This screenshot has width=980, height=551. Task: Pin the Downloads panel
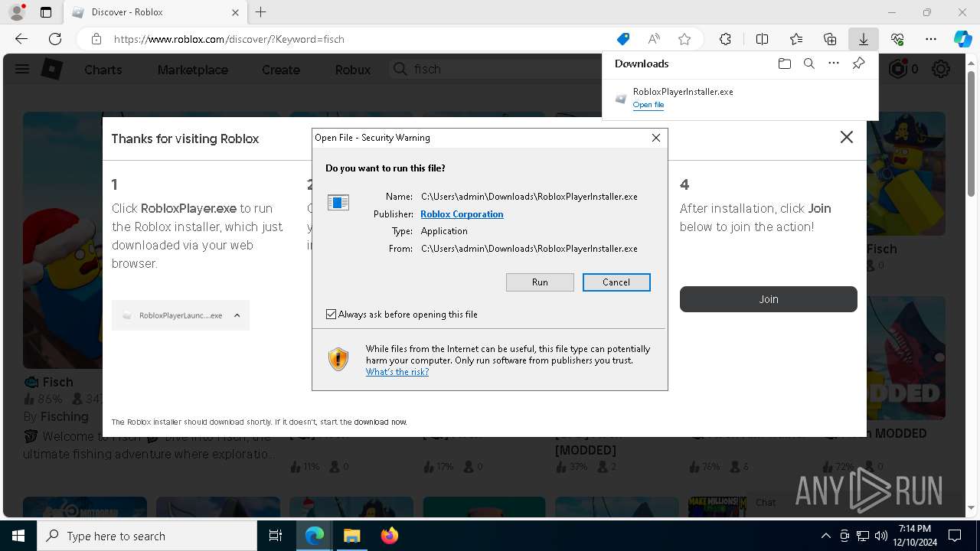coord(858,64)
